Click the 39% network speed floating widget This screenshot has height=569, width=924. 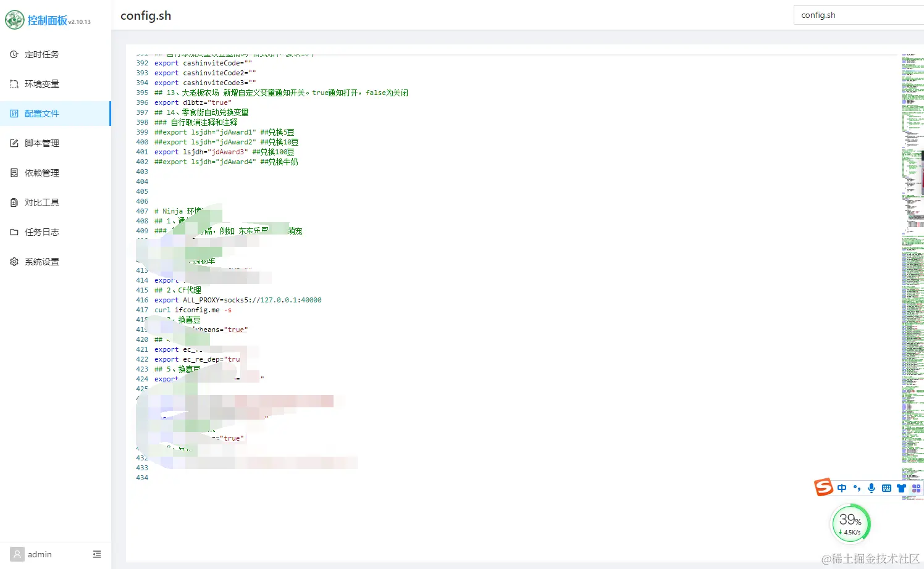coord(850,524)
